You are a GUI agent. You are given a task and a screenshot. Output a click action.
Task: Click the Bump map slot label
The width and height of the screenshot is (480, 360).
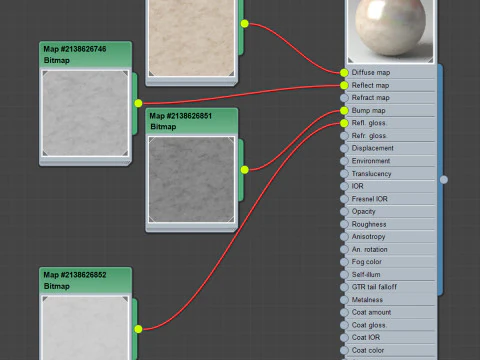[368, 111]
